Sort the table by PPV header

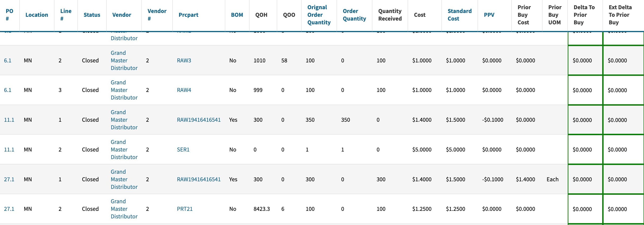coord(489,15)
